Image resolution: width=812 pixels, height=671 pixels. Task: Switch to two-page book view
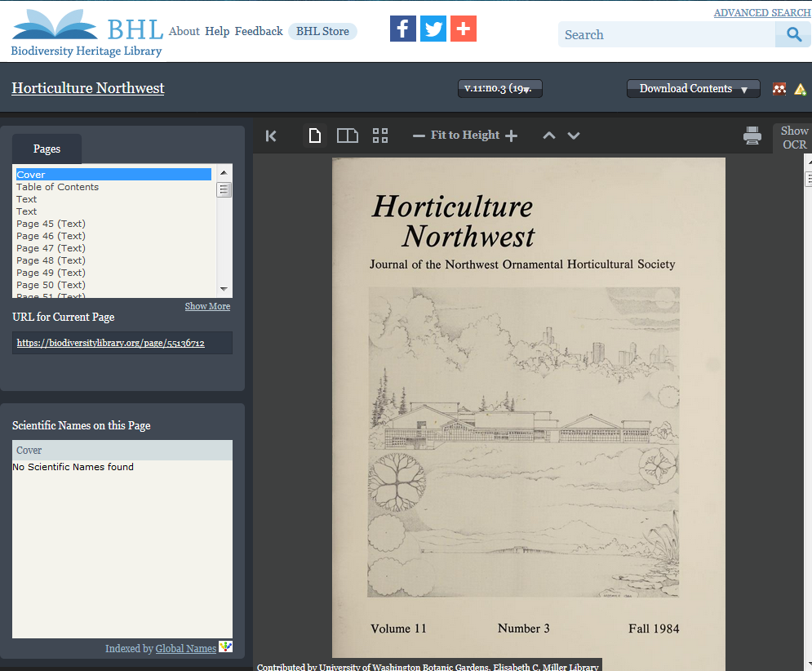pyautogui.click(x=348, y=136)
